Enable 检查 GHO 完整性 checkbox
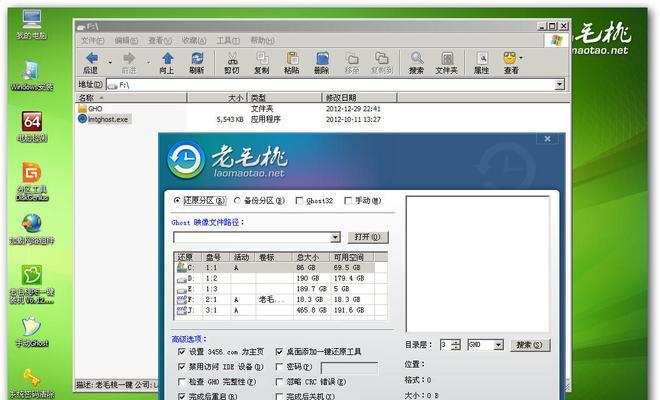This screenshot has width=660, height=400. tap(182, 382)
